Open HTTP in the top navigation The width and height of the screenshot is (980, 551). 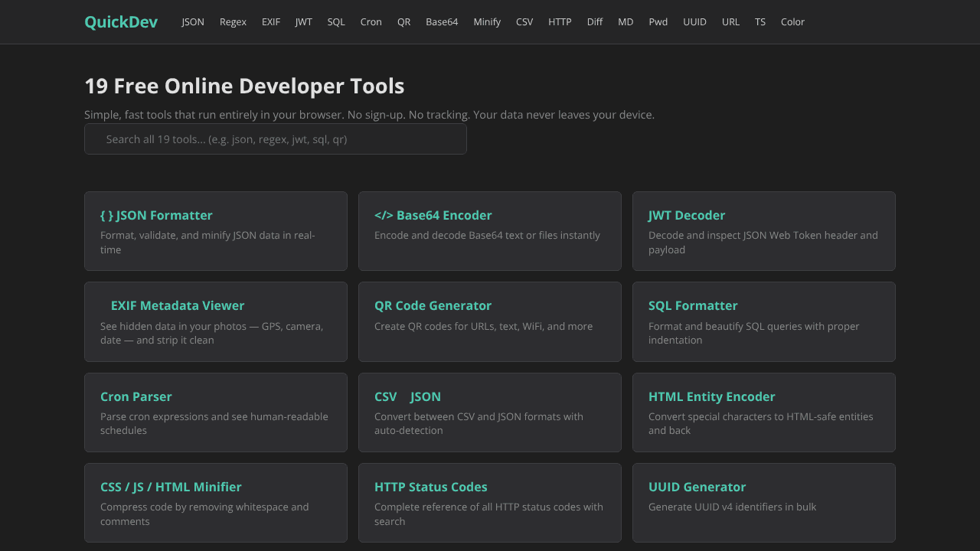[560, 22]
